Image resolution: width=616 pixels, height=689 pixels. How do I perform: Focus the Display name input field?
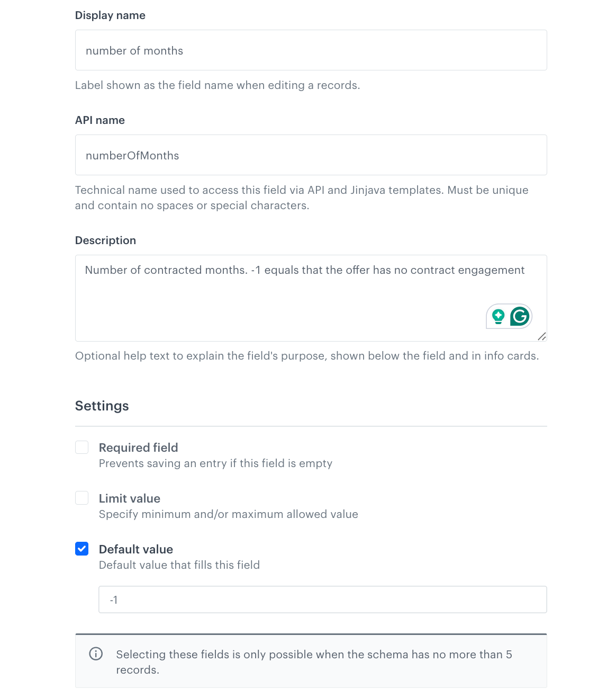pyautogui.click(x=311, y=50)
